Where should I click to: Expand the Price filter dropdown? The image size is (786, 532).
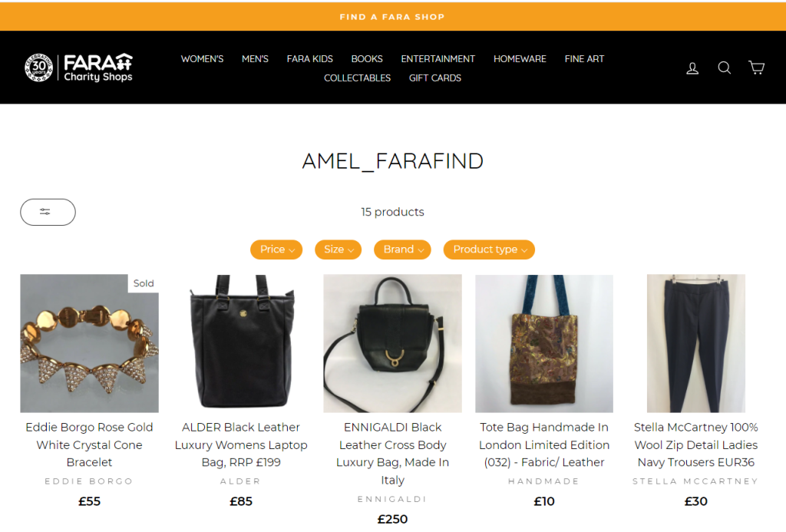point(276,249)
